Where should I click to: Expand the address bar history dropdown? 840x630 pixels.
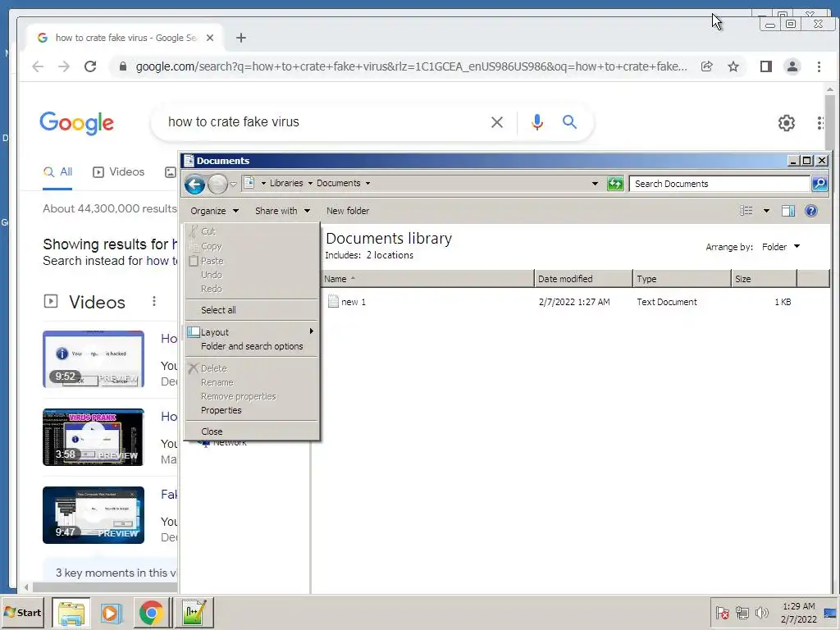pyautogui.click(x=595, y=184)
